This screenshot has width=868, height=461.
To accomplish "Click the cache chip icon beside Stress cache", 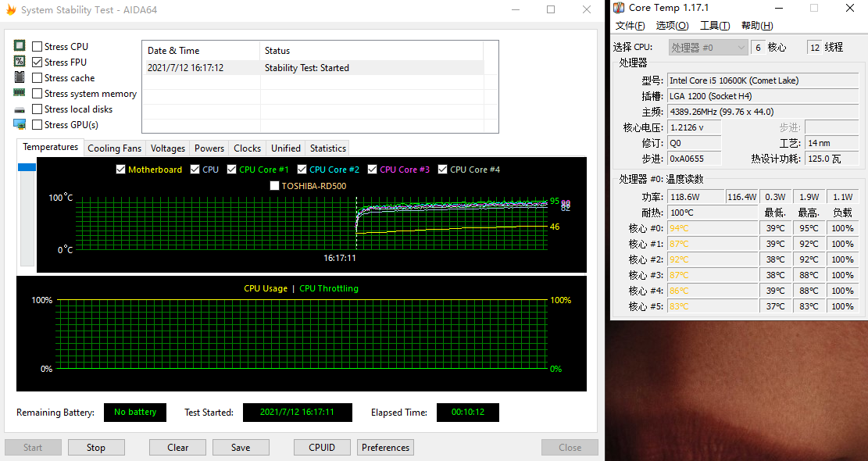I will [20, 77].
